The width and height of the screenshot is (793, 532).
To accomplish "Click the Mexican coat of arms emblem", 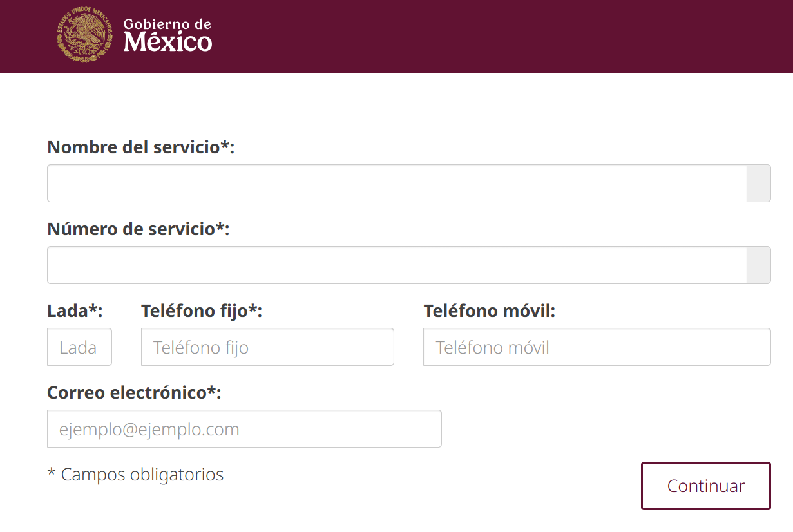I will (x=84, y=35).
